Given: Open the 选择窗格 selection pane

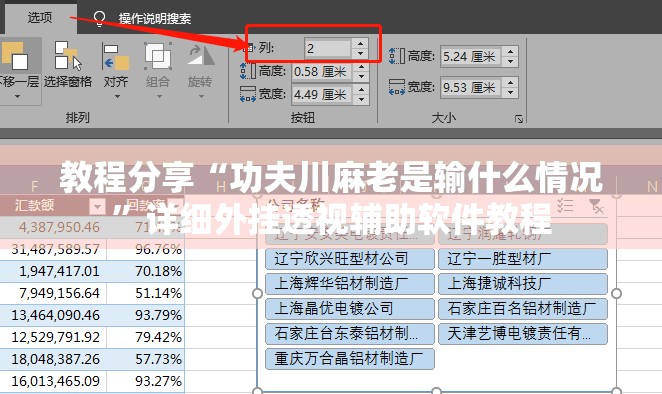Looking at the screenshot, I should point(68,64).
